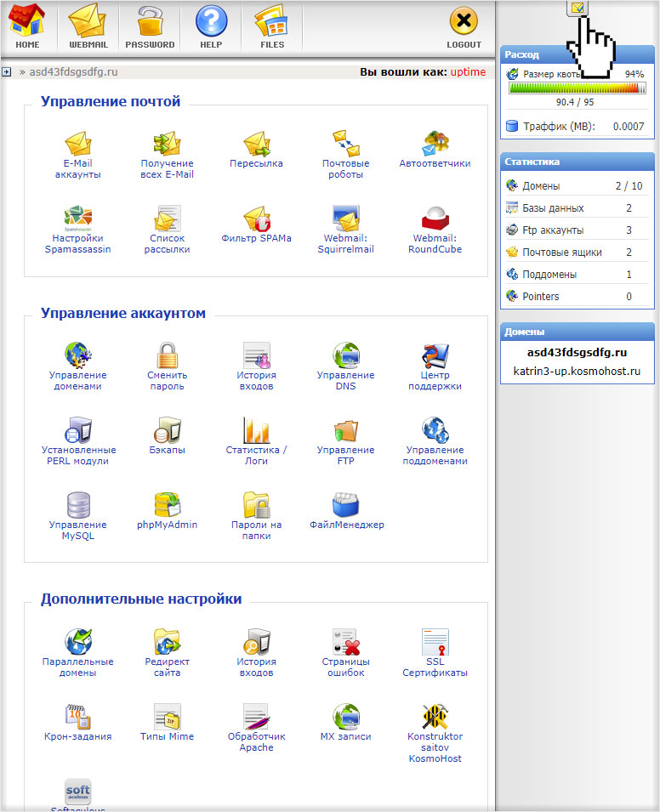Open the HOME toolbar icon
Viewport: 660px width, 812px height.
[x=27, y=27]
